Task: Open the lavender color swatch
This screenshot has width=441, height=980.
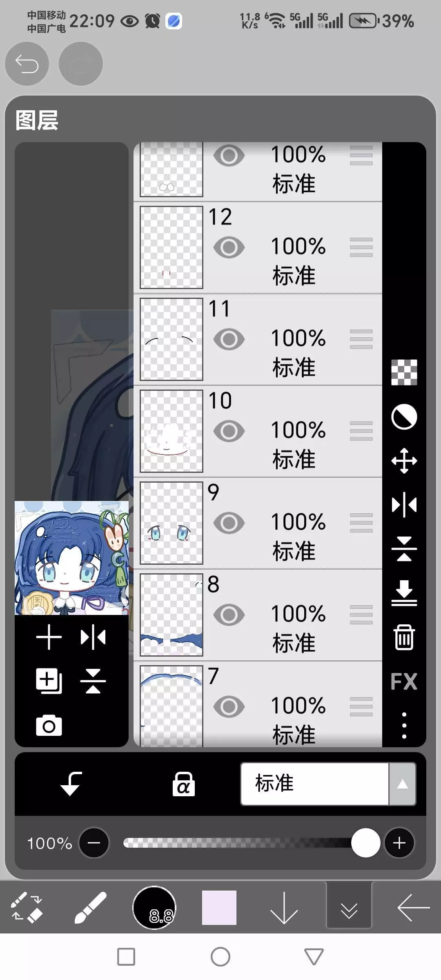Action: (x=219, y=908)
